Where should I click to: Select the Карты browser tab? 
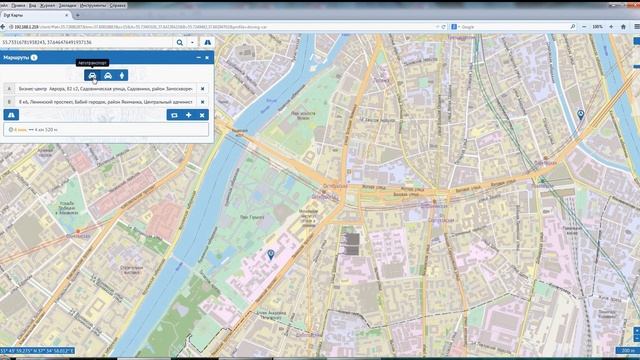tap(36, 15)
